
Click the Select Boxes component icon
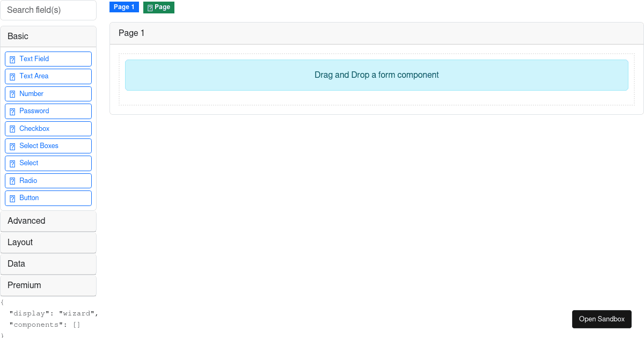pyautogui.click(x=12, y=145)
